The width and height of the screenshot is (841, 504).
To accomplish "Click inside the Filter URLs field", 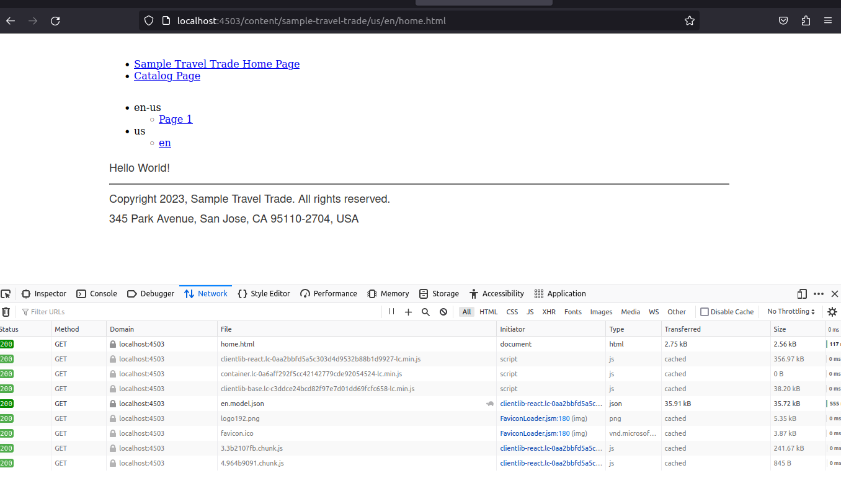I will pyautogui.click(x=56, y=312).
